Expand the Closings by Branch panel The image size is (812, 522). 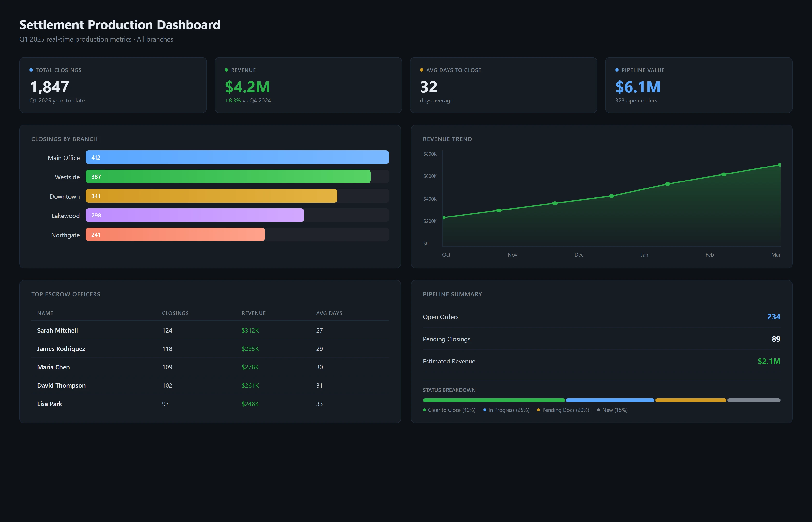click(65, 139)
